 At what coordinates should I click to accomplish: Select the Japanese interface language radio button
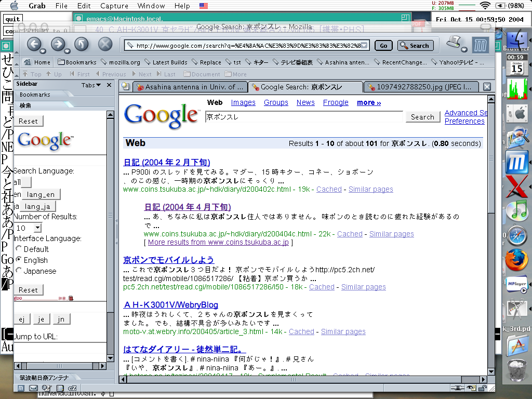point(19,270)
